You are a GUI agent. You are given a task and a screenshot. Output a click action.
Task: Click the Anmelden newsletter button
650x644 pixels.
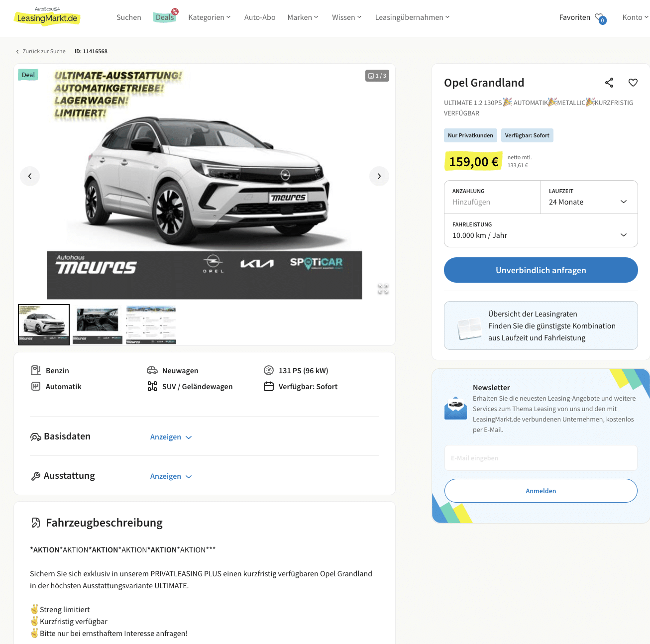[541, 491]
